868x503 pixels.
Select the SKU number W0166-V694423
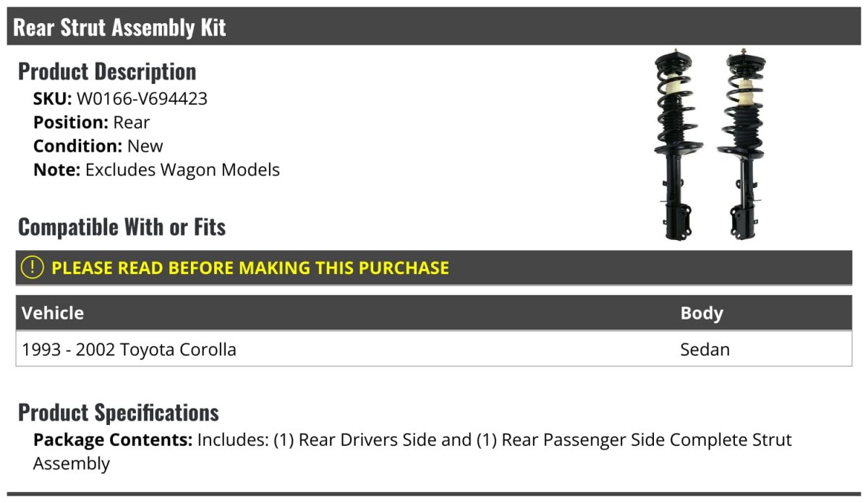pyautogui.click(x=142, y=99)
